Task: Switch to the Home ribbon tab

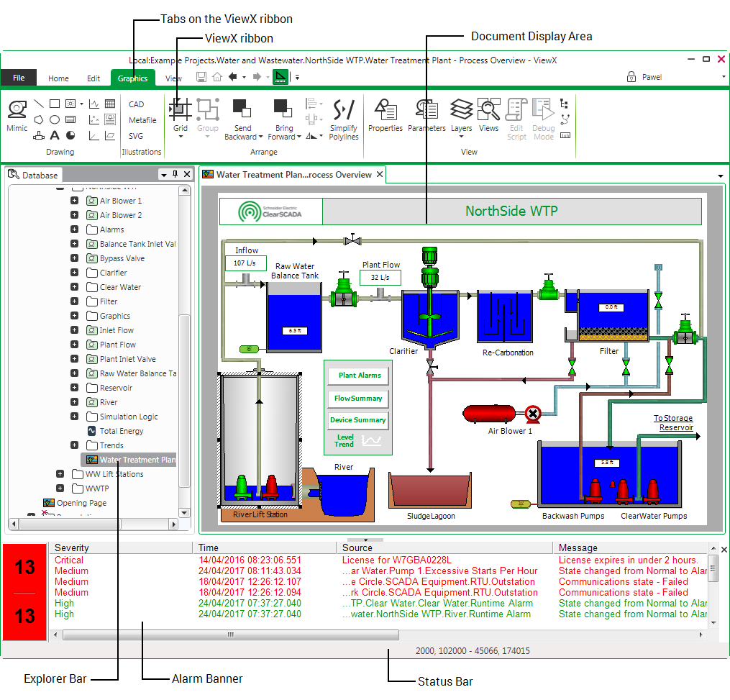Action: (58, 78)
